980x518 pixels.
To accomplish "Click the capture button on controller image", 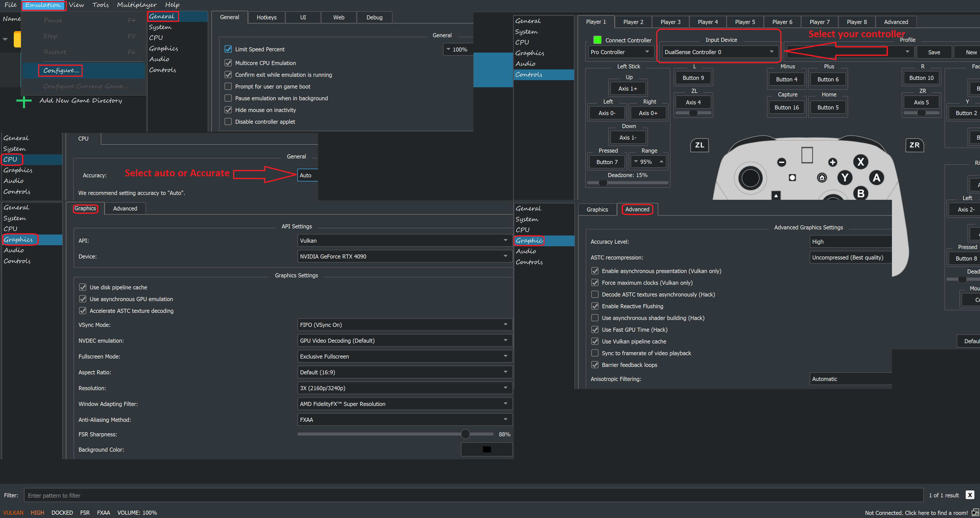I will click(792, 178).
